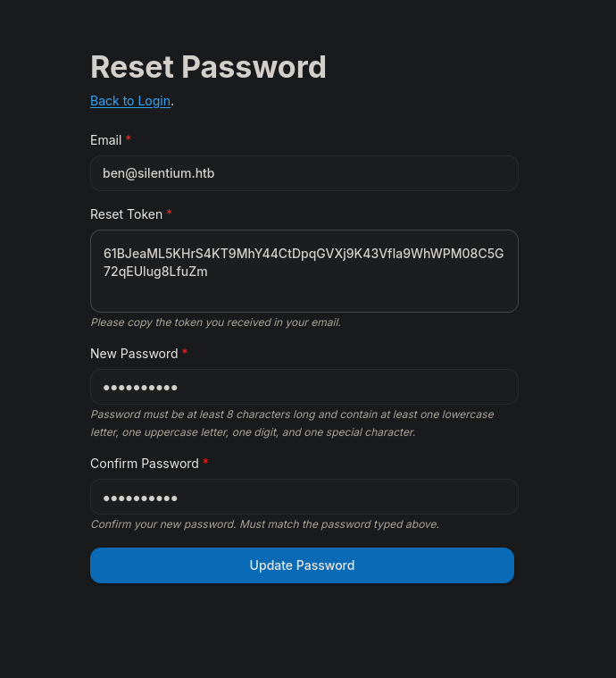This screenshot has height=678, width=616.
Task: Focus the New Password field
Action: 304,387
